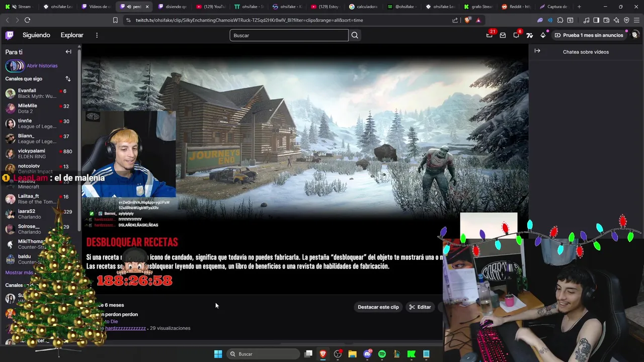Open Brave Leo AI sparkle icon
This screenshot has width=644, height=362.
click(x=616, y=20)
